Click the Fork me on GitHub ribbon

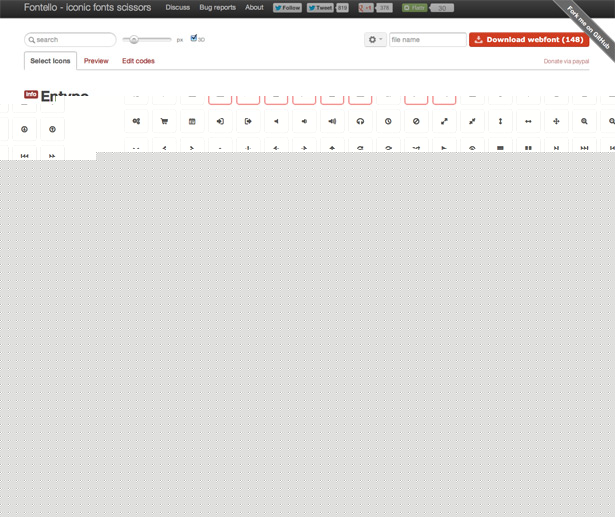pyautogui.click(x=588, y=28)
